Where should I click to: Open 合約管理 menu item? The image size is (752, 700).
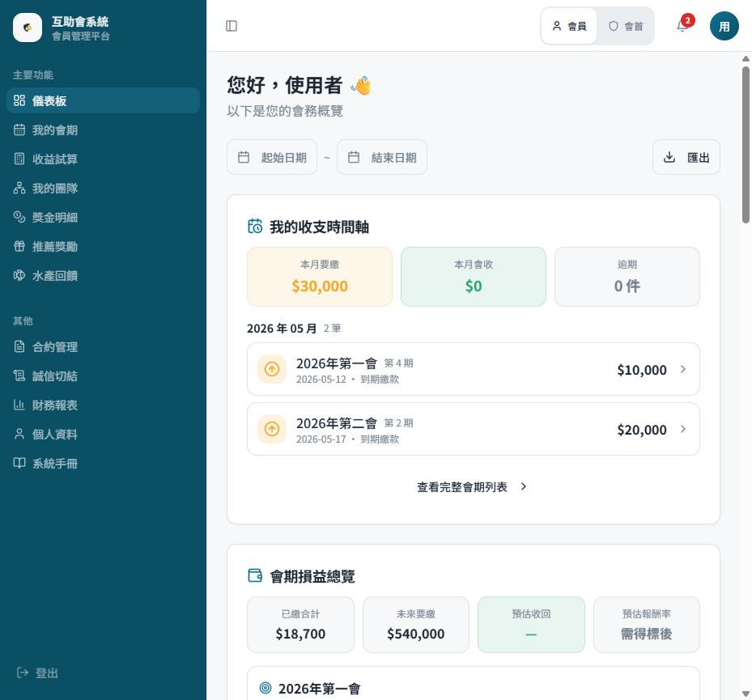point(103,346)
